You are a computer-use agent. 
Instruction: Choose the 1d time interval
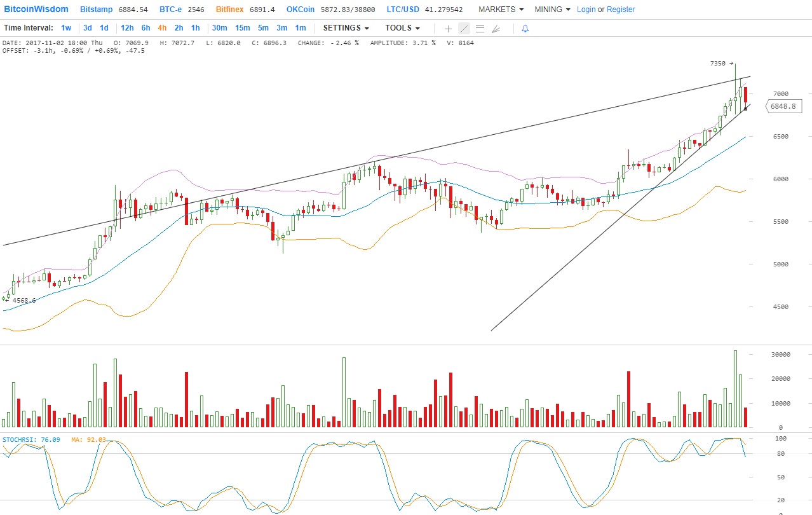pos(104,28)
